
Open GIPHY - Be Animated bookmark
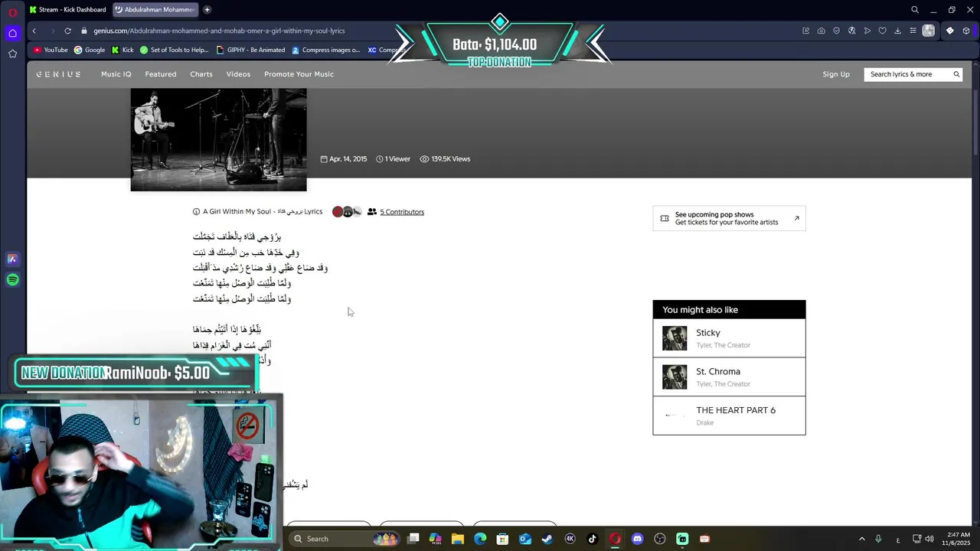[251, 50]
